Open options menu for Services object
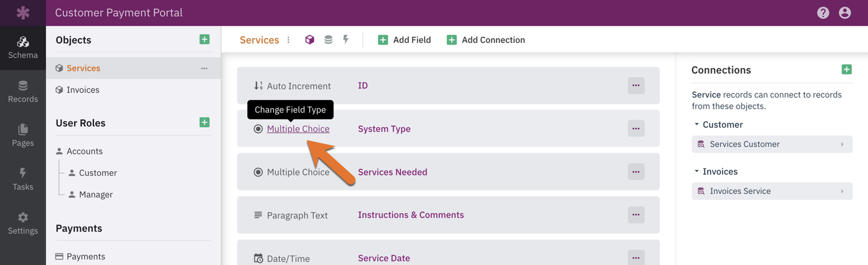Screen dimensions: 868x265 (x=204, y=68)
